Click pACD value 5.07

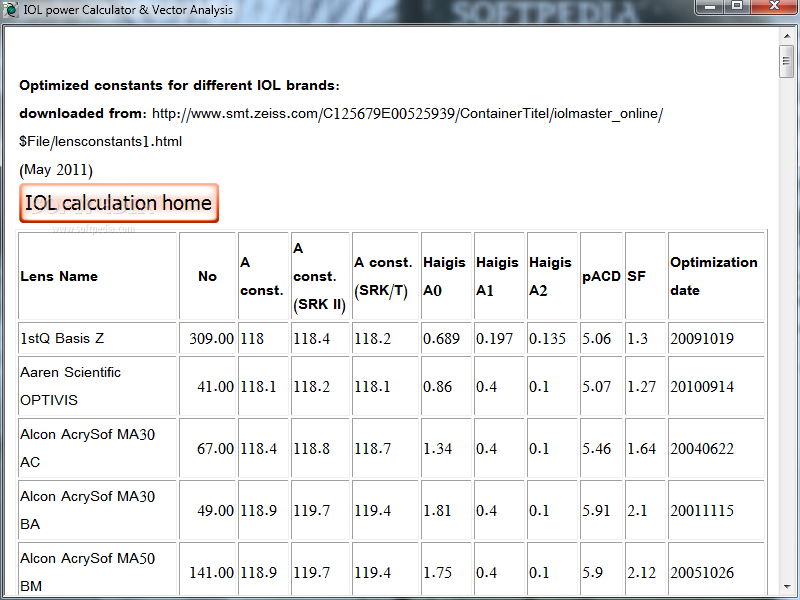tap(596, 386)
